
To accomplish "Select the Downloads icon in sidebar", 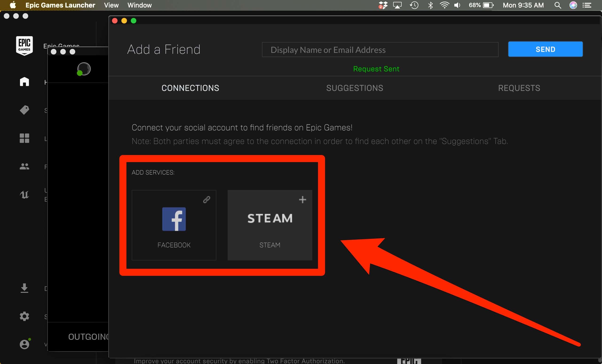I will click(24, 288).
